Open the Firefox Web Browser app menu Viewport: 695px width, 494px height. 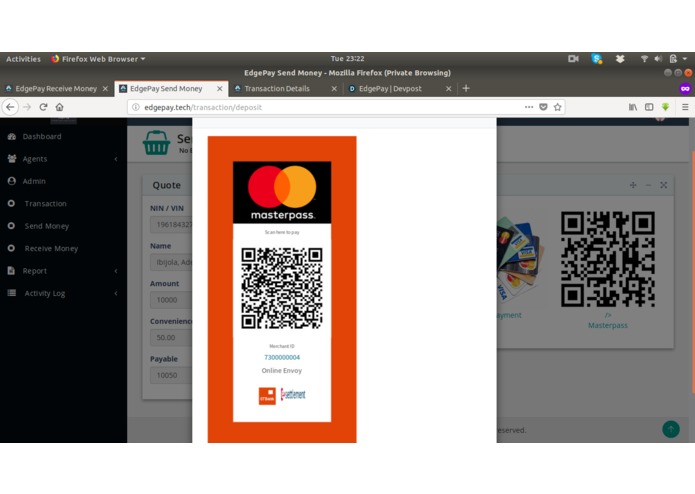pos(98,59)
